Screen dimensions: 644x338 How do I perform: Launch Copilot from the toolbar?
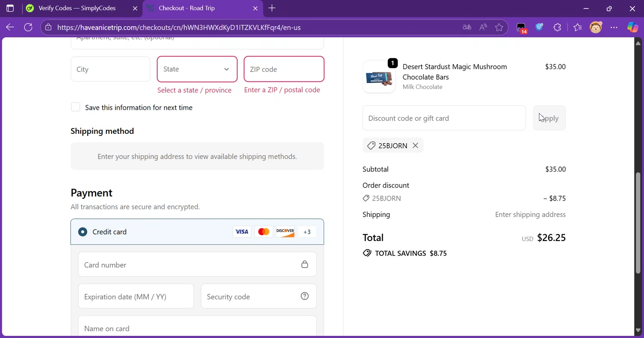click(632, 27)
